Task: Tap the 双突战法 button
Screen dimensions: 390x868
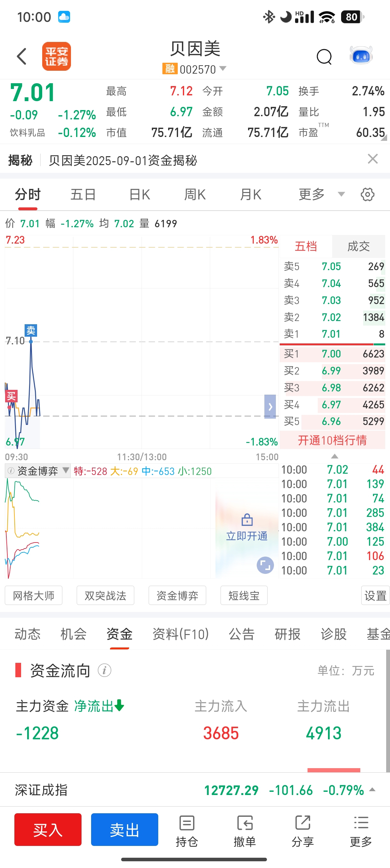Action: (x=105, y=595)
